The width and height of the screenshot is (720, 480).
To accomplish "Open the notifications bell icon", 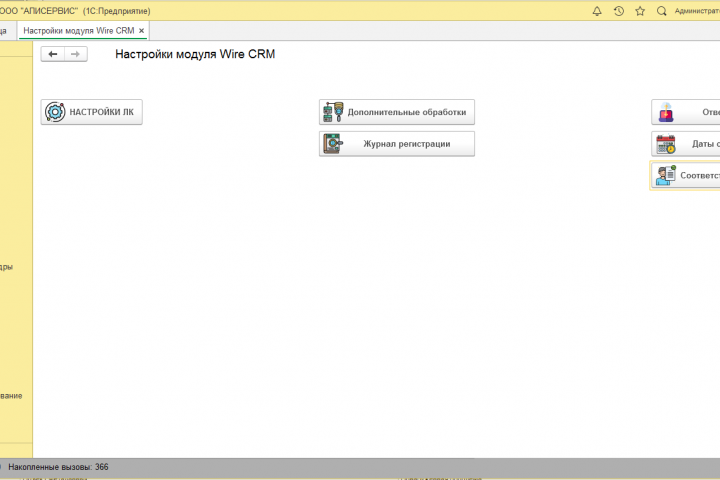I will click(597, 11).
